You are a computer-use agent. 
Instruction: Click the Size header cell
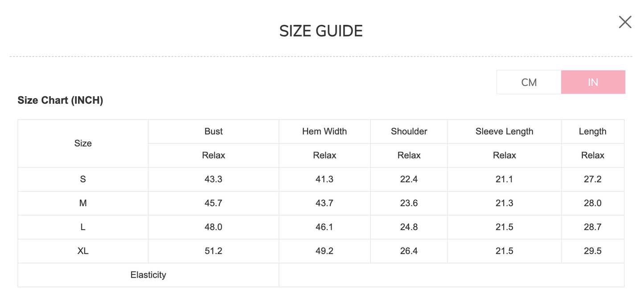tap(83, 143)
